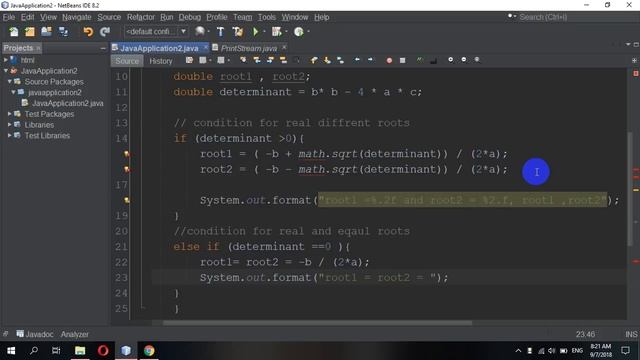The width and height of the screenshot is (640, 360).
Task: Click the Find Selection icon in editor toolbar
Action: click(x=243, y=60)
